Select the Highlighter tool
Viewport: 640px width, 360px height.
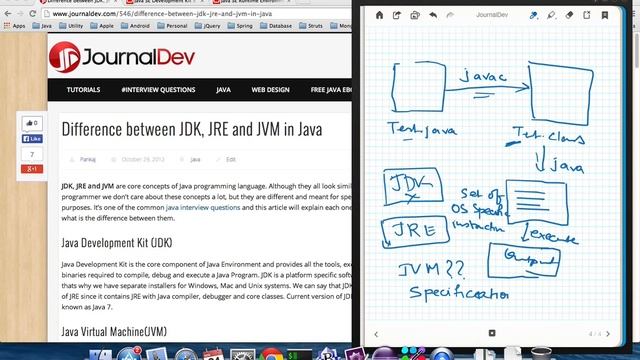pos(551,16)
